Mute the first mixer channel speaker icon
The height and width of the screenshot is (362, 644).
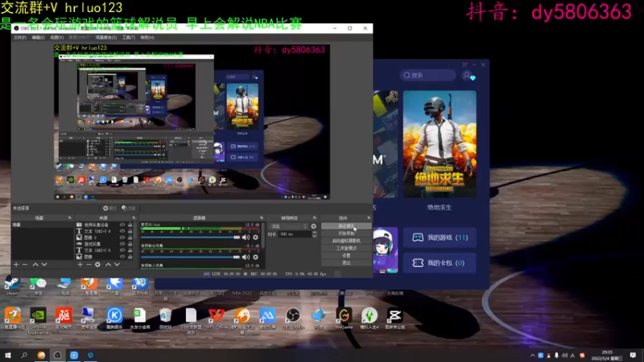[246, 237]
